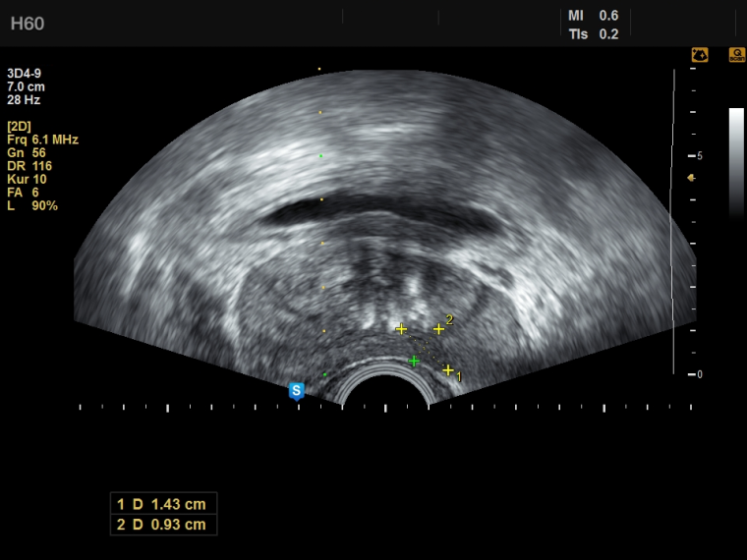Click the 5 cm mark on depth scale
The height and width of the screenshot is (560, 747).
(695, 155)
